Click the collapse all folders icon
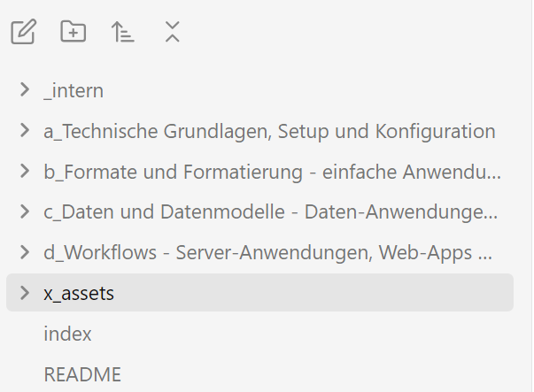Screen dimensions: 534x392 tap(173, 33)
